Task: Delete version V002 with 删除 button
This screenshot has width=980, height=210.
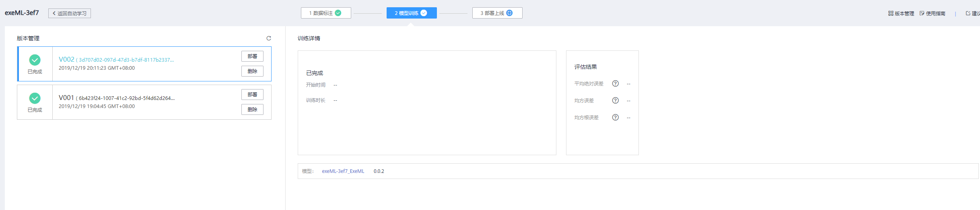Action: click(x=252, y=71)
